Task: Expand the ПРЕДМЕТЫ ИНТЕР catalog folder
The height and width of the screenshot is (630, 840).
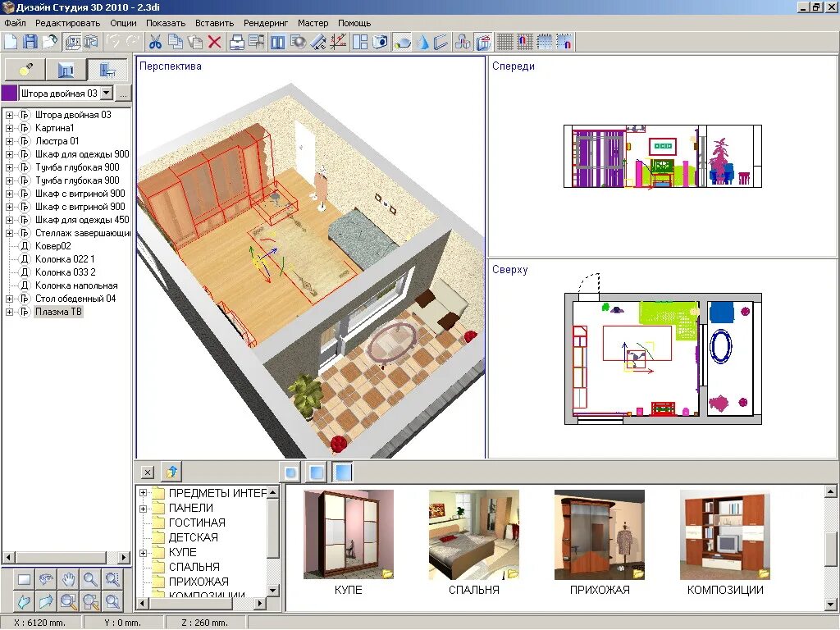Action: click(143, 493)
